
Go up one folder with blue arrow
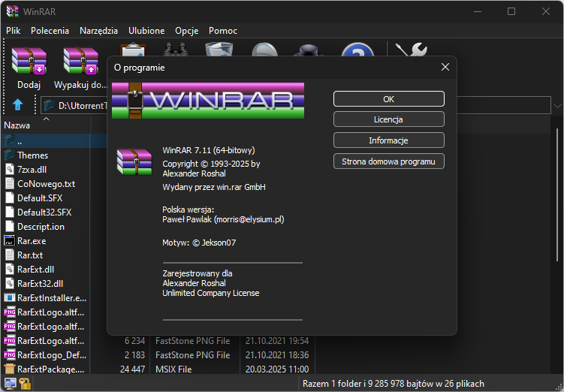pos(17,105)
